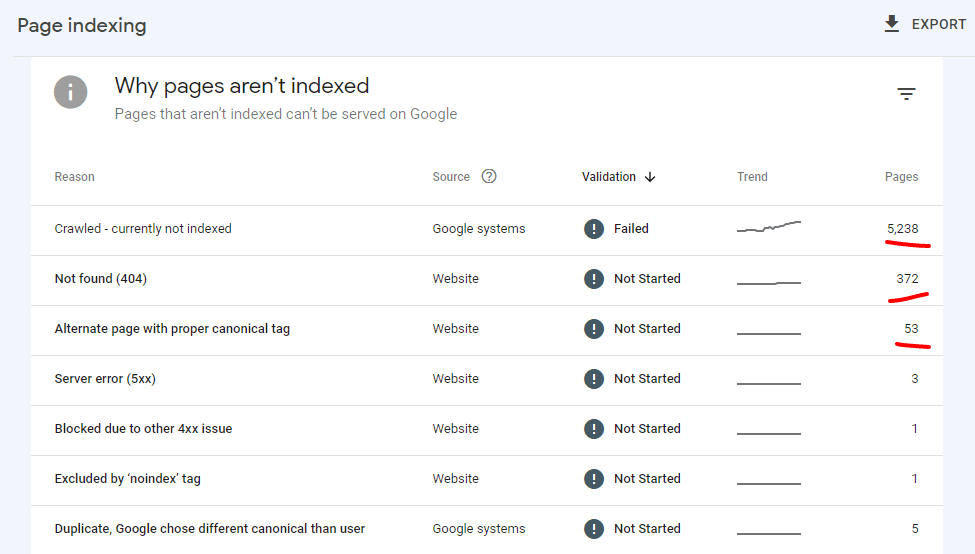
Task: Open Duplicate, Google chose different canonical row
Action: click(210, 529)
